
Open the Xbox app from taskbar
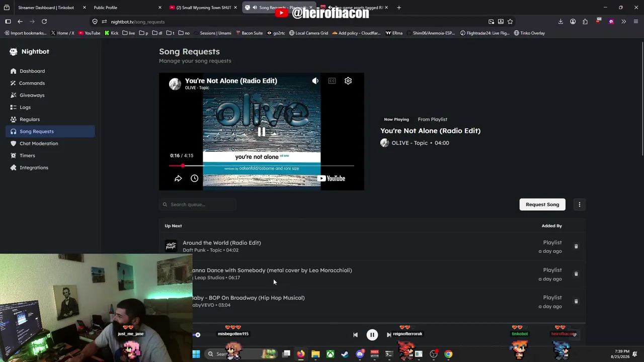click(330, 354)
